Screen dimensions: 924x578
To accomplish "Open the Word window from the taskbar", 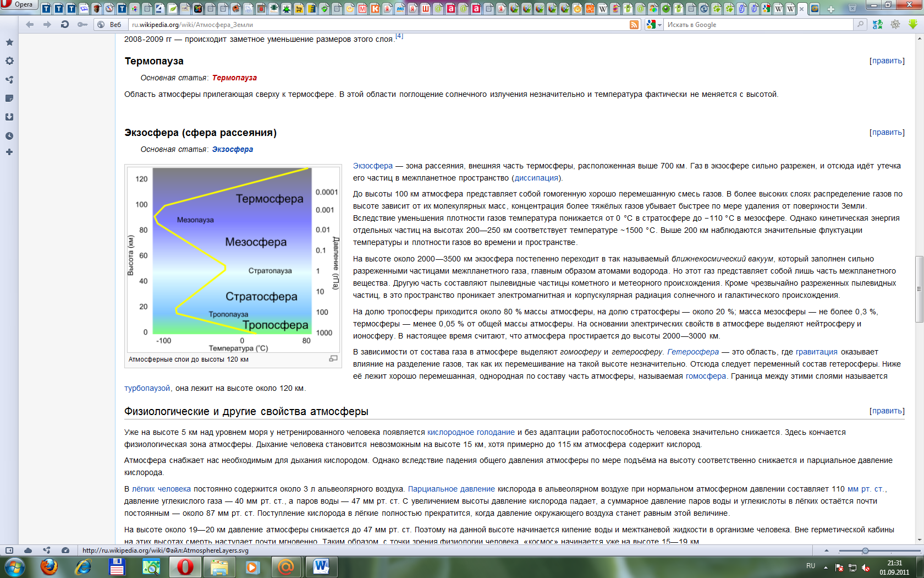I will [x=321, y=567].
